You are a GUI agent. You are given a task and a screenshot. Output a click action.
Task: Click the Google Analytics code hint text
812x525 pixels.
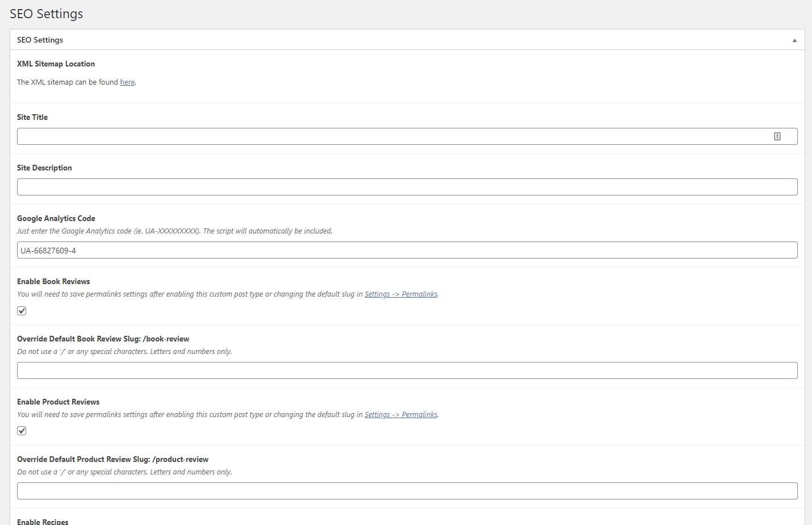click(174, 231)
